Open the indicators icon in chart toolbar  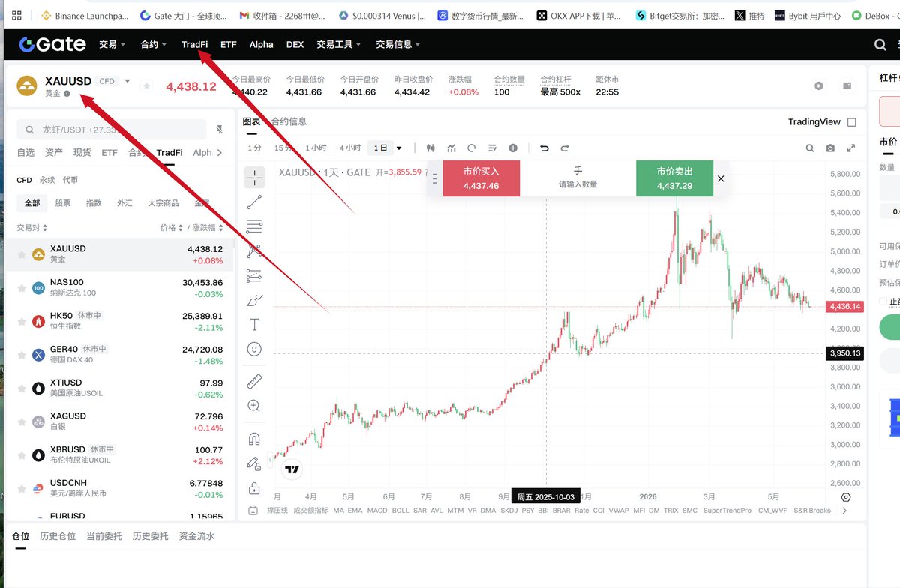(451, 148)
